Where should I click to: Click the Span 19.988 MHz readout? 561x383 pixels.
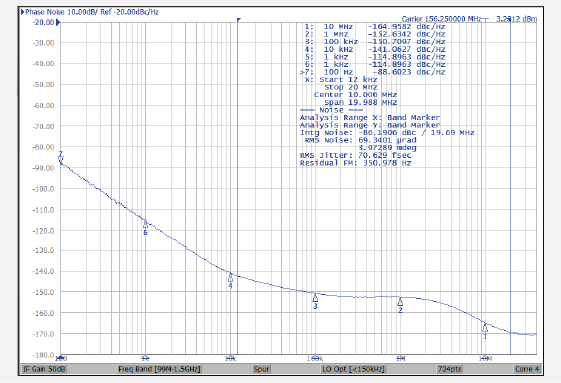361,102
